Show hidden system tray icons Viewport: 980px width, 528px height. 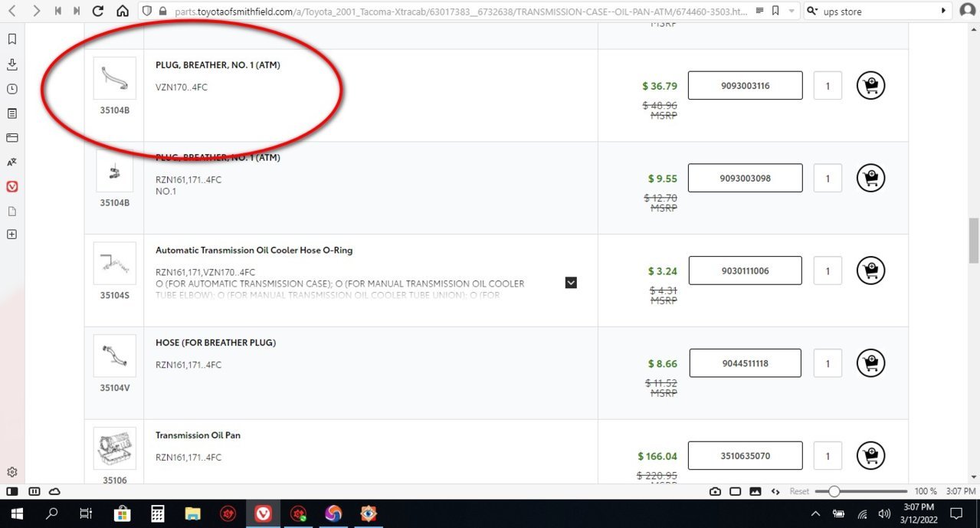815,513
